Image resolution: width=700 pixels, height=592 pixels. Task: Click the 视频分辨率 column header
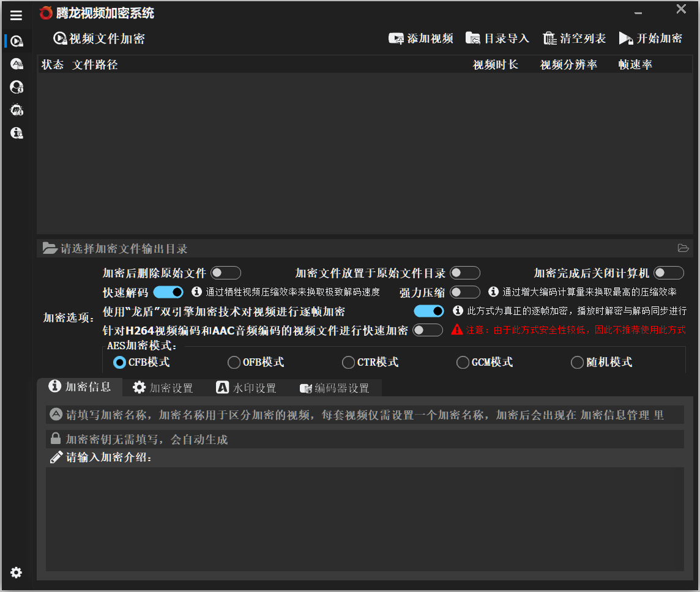[569, 65]
